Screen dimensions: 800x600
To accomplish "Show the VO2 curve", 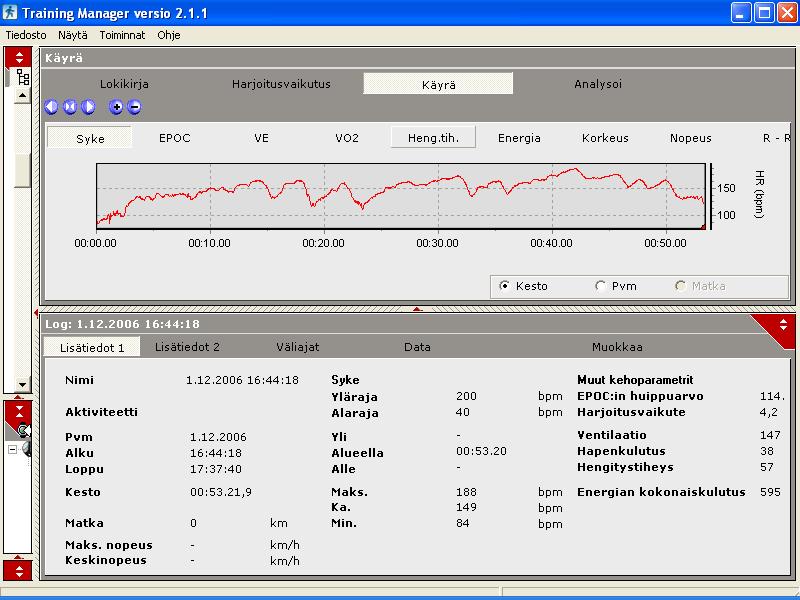I will (347, 138).
